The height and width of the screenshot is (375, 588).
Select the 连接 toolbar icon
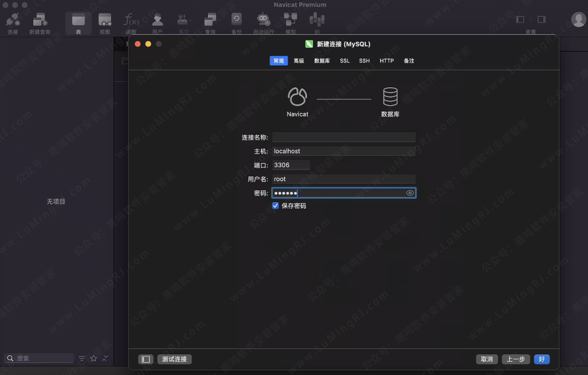tap(13, 21)
